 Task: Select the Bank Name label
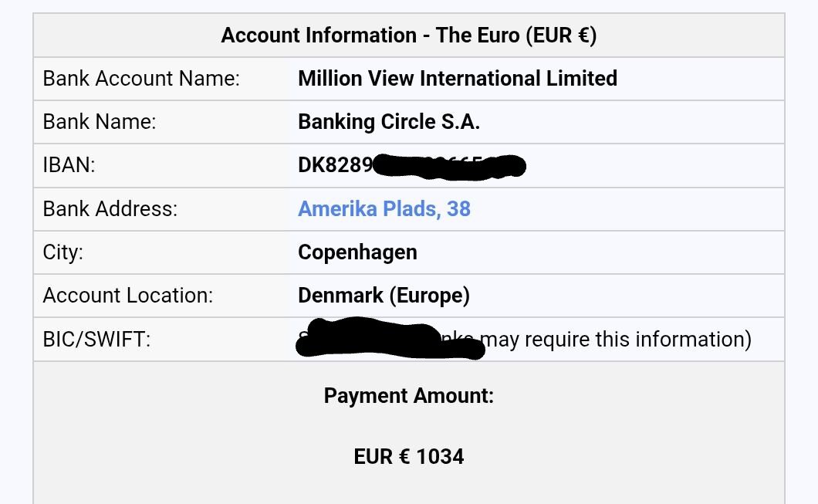[100, 122]
